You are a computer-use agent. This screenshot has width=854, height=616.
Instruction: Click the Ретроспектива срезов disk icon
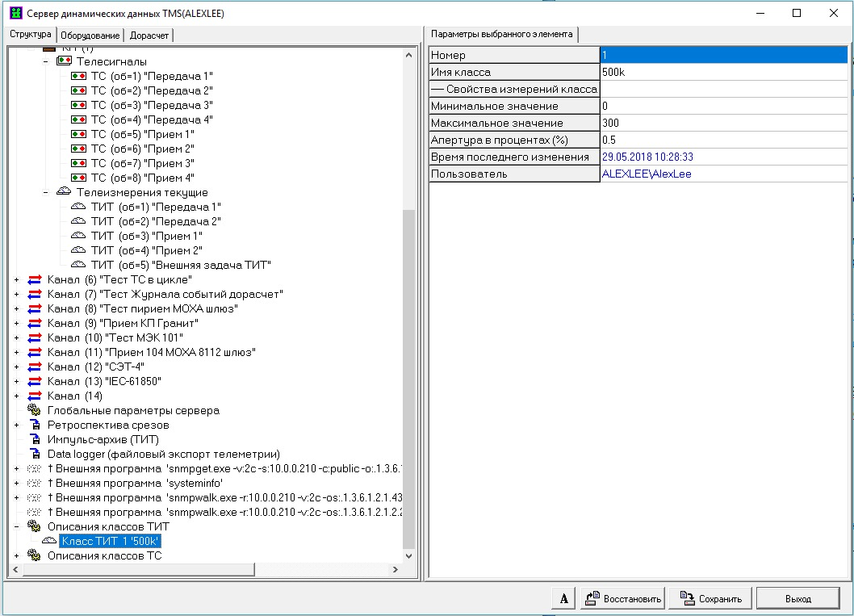[34, 425]
